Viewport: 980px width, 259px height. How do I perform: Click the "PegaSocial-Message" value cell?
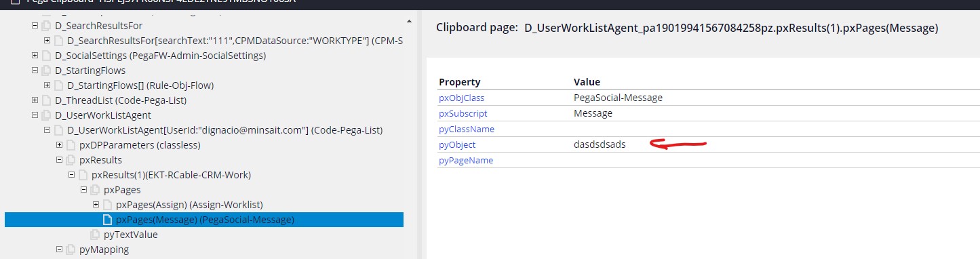[x=618, y=98]
